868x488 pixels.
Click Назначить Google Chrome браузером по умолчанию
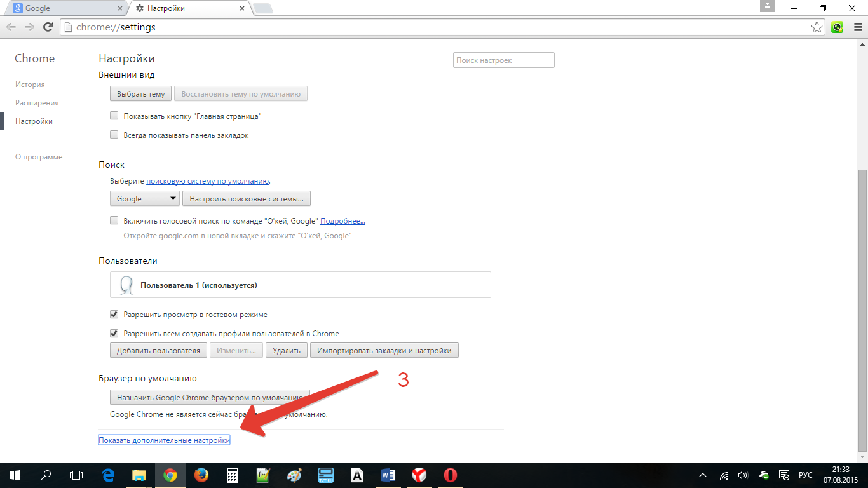[x=210, y=397]
